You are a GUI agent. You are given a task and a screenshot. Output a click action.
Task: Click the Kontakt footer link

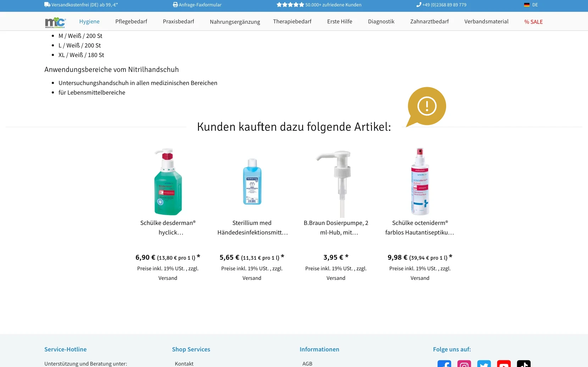184,363
